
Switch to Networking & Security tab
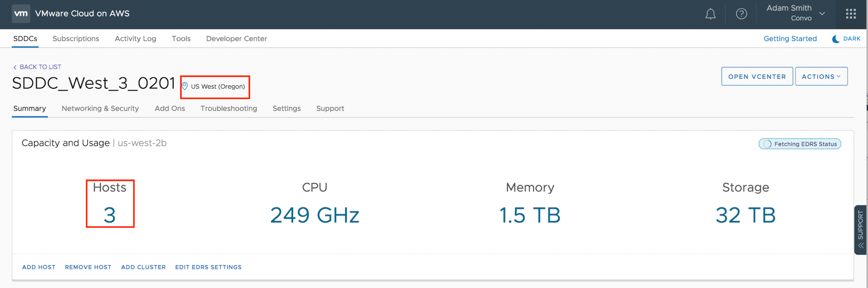100,108
